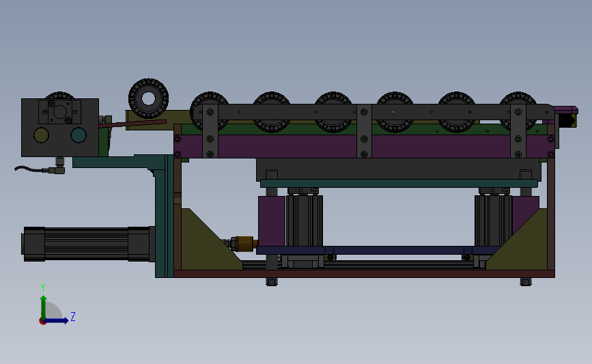
Task: Select the dark red tilted arm near gearbox
Action: click(x=132, y=124)
